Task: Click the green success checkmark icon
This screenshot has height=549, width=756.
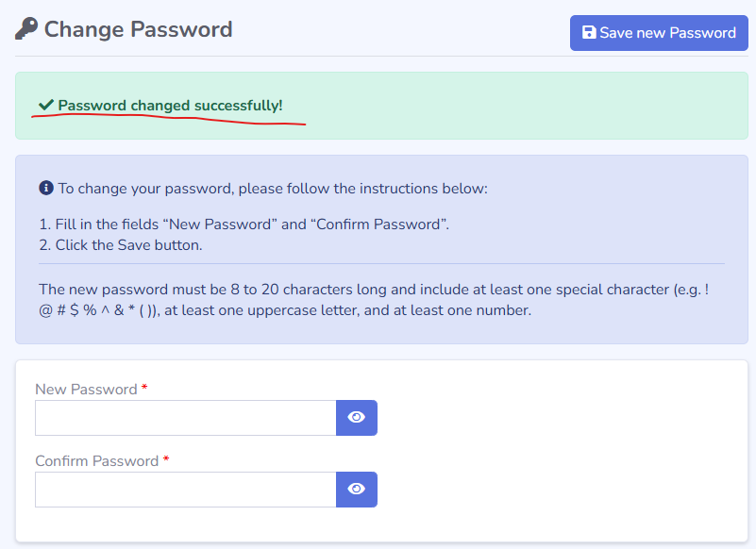Action: pos(45,105)
